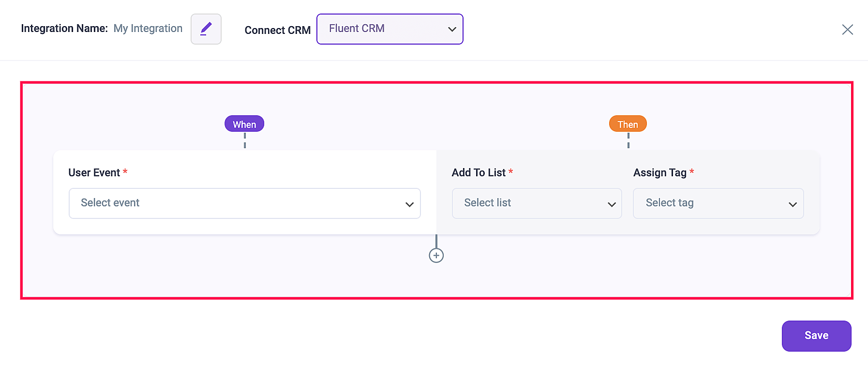Click the chevron arrow in Select list
868x370 pixels.
coord(612,205)
